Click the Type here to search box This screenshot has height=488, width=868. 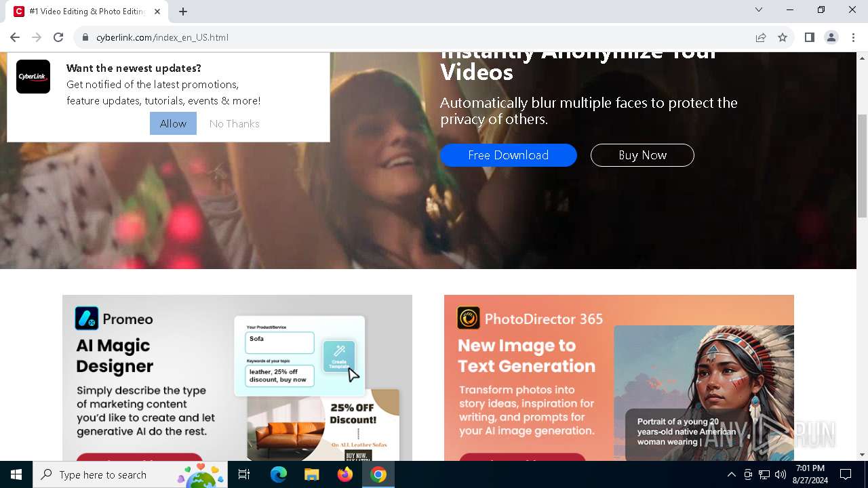click(130, 474)
